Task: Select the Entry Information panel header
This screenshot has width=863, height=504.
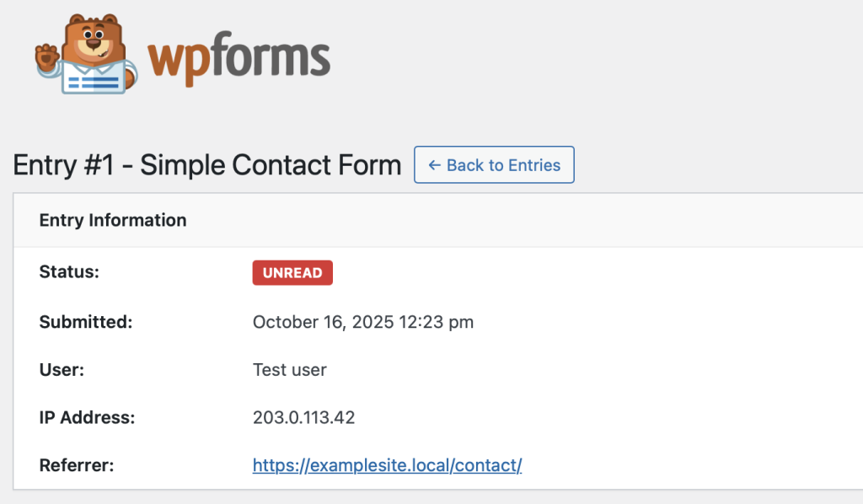Action: (113, 221)
